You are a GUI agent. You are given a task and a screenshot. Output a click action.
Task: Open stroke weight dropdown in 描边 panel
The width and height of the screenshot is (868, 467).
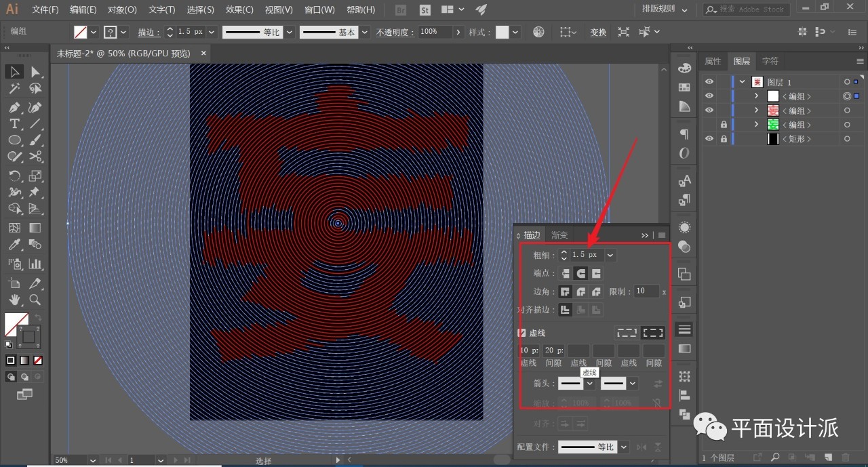click(610, 255)
